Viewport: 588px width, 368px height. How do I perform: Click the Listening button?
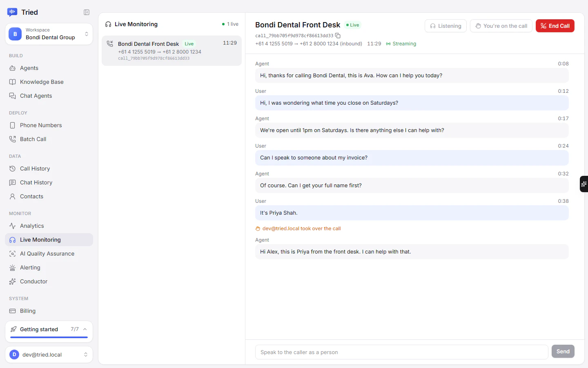click(445, 26)
